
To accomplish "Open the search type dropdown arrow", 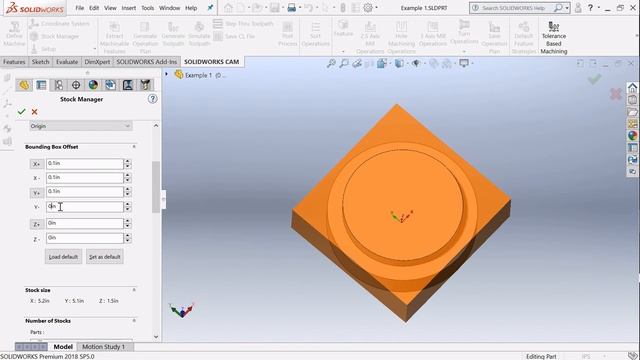I will point(567,8).
